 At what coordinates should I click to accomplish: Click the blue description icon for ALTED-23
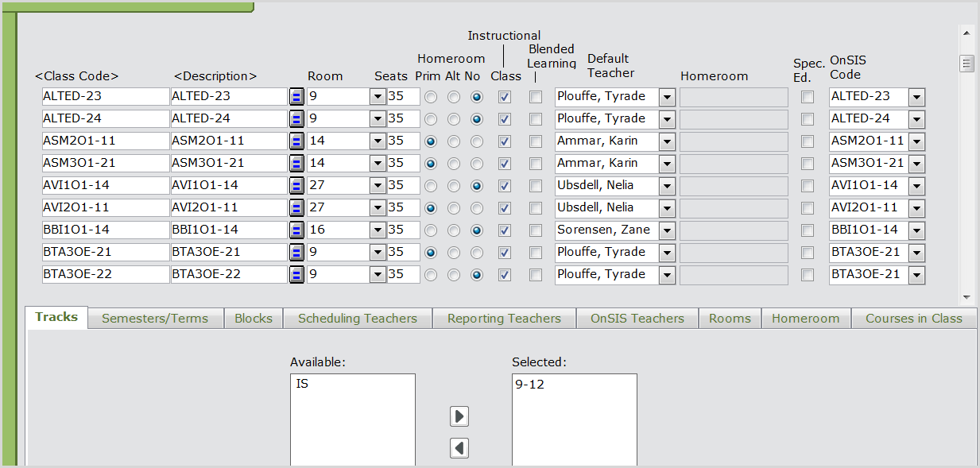296,97
